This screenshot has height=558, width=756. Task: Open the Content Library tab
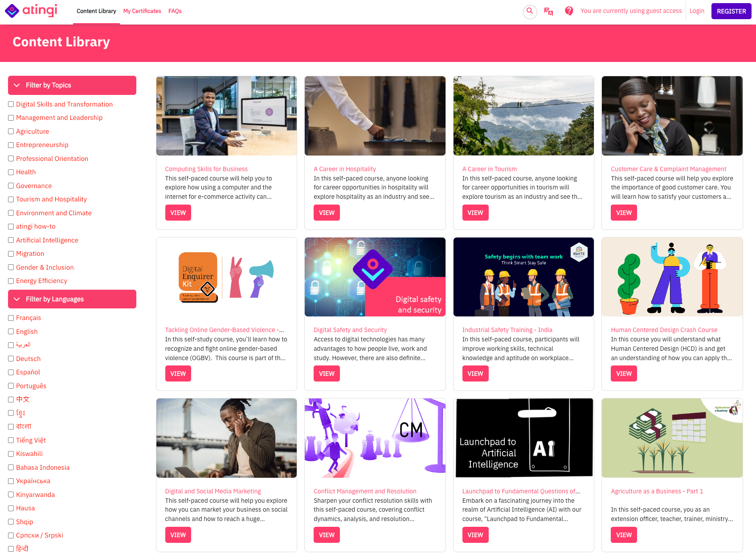click(96, 11)
